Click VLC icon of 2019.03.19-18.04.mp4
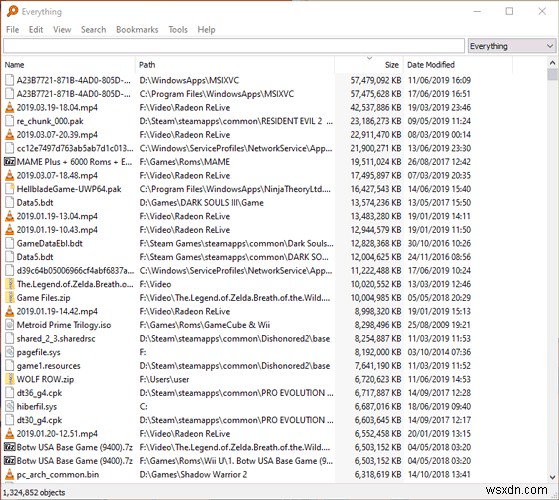Image resolution: width=559 pixels, height=500 pixels. click(10, 107)
